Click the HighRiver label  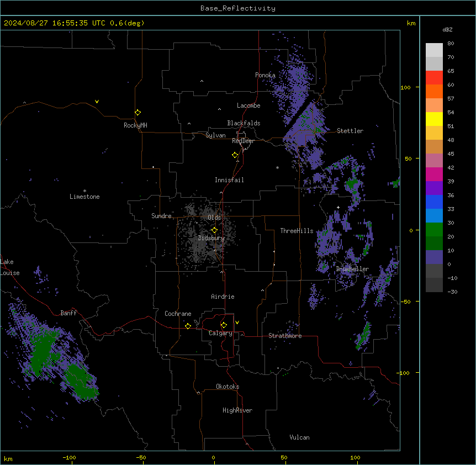pyautogui.click(x=237, y=410)
